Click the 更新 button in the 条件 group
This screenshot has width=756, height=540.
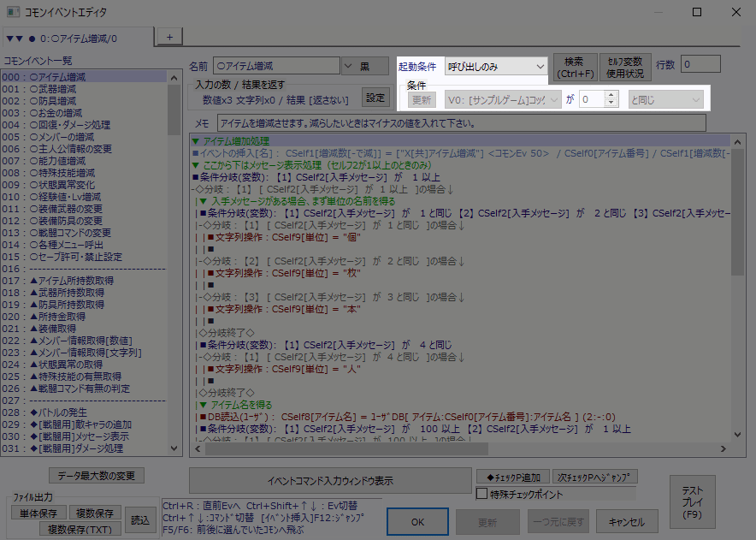tap(422, 100)
